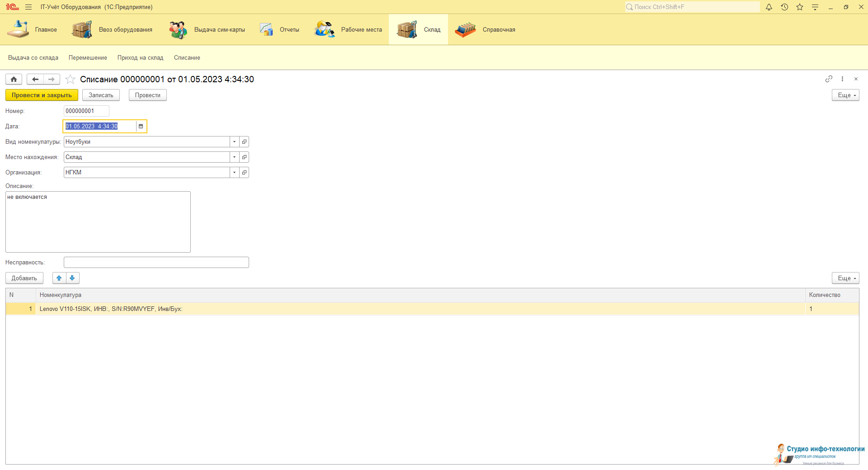Show history clock icon in title bar
Viewport: 868px width, 470px height.
point(784,7)
